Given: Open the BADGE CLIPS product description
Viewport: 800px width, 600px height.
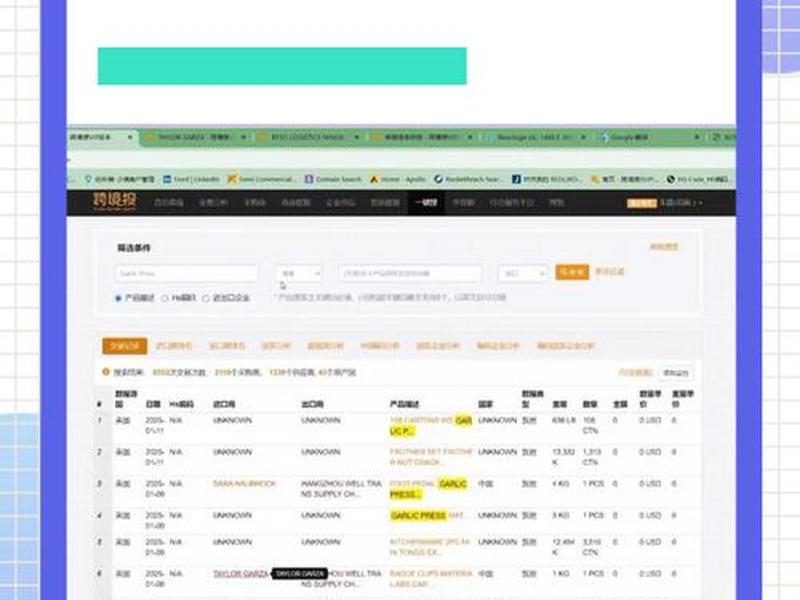Looking at the screenshot, I should click(x=431, y=579).
